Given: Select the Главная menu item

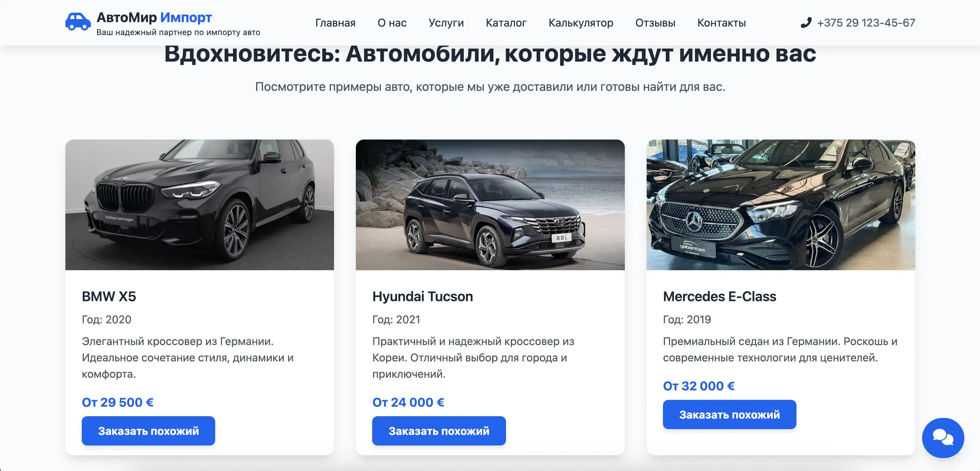Looking at the screenshot, I should [335, 23].
